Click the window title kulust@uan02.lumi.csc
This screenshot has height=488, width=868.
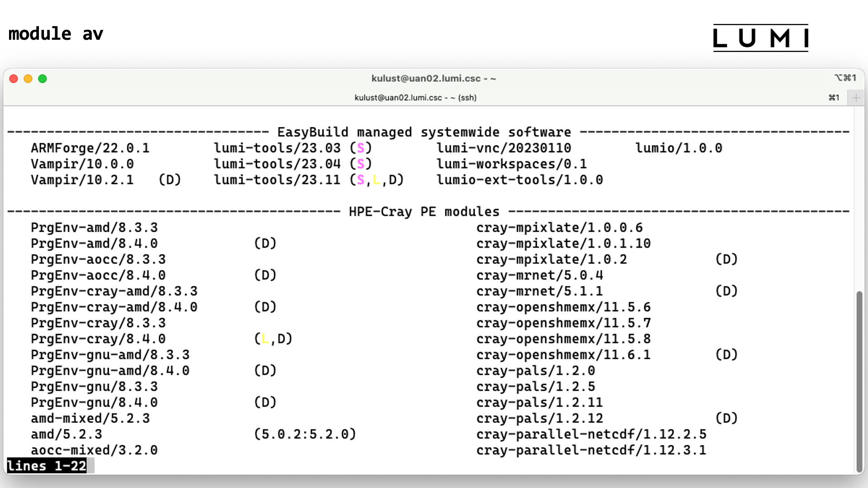(x=433, y=79)
